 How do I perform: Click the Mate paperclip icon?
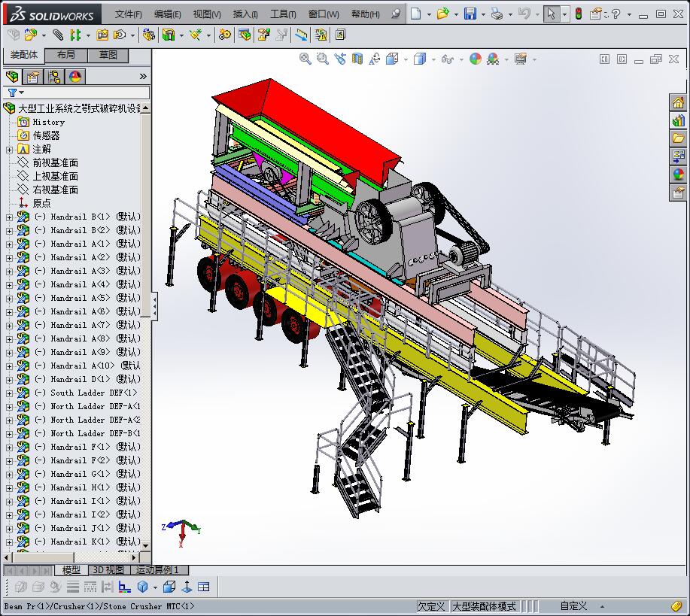58,35
